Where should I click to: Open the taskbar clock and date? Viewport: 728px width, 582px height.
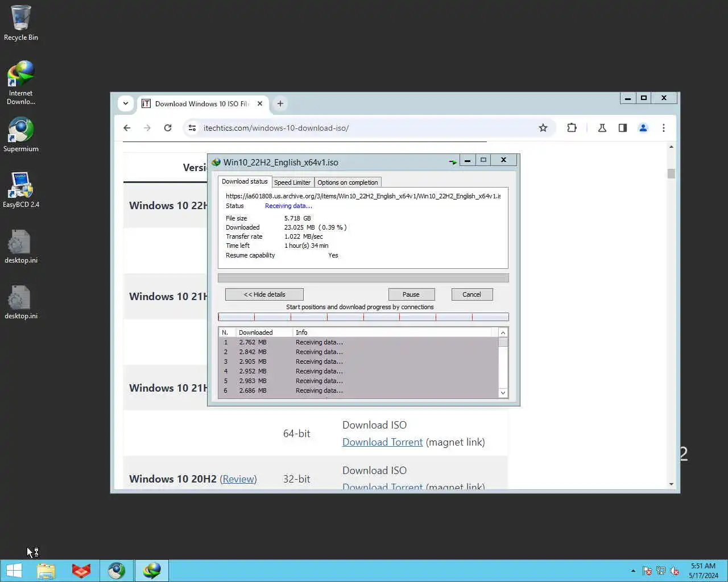coord(703,571)
